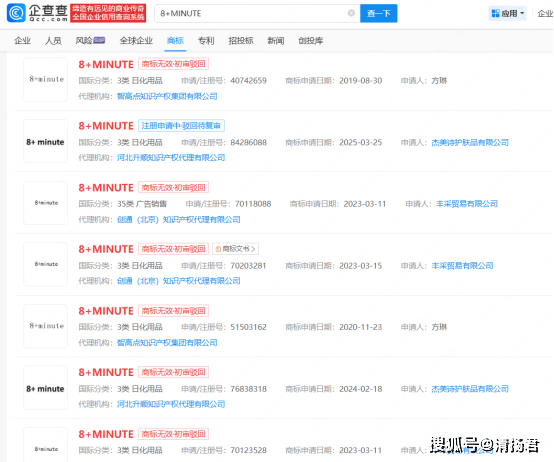Screen dimensions: 554x462
Task: Open trademark thumbnail for registration 40742659
Action: (x=46, y=79)
